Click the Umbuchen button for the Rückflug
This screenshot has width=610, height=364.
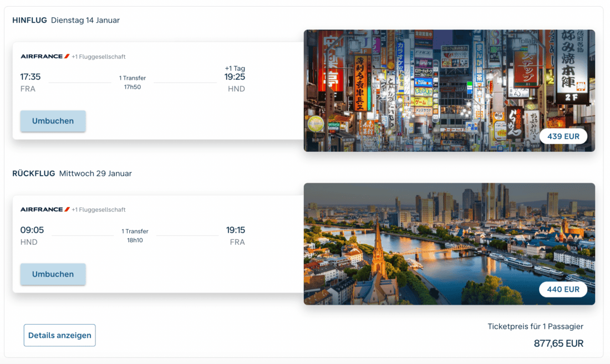coord(53,274)
